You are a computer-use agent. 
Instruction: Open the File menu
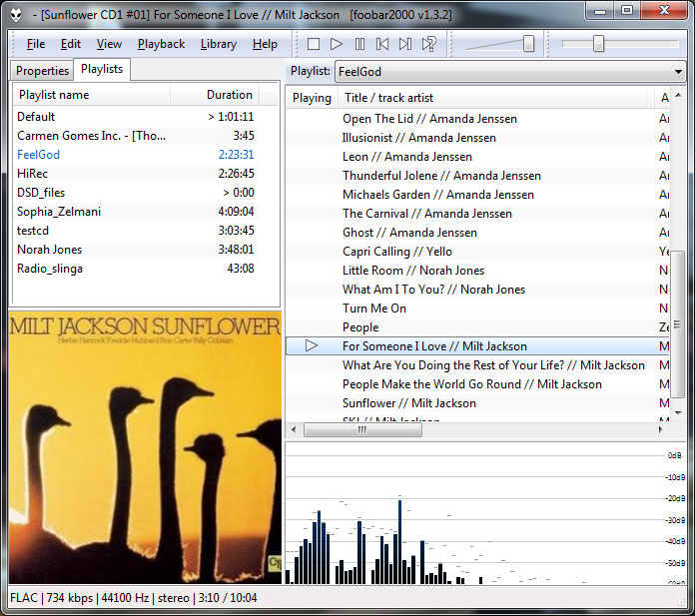point(36,44)
